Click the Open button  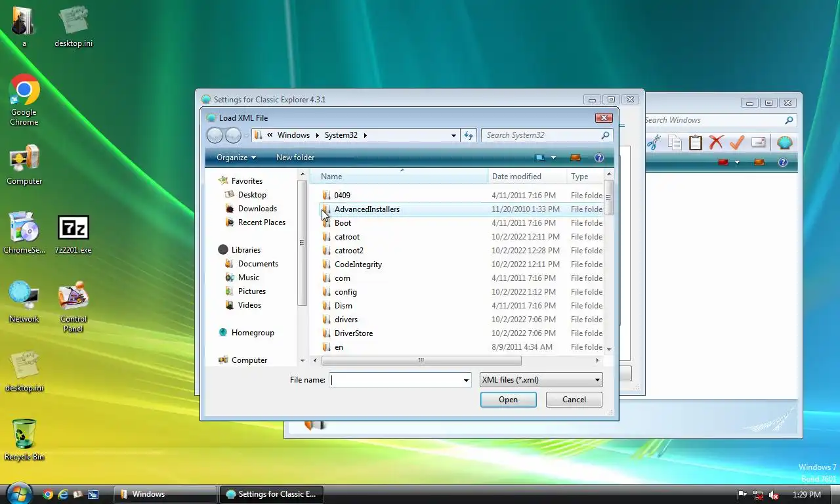pos(509,400)
